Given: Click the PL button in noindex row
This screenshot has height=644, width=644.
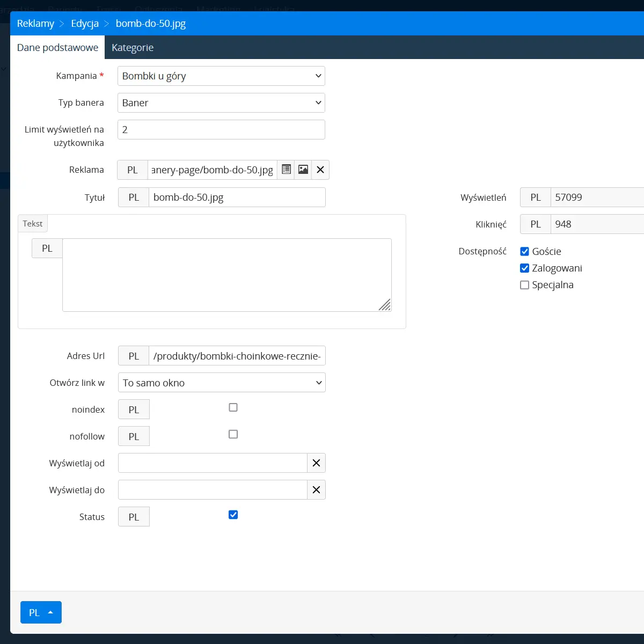Looking at the screenshot, I should click(x=134, y=409).
